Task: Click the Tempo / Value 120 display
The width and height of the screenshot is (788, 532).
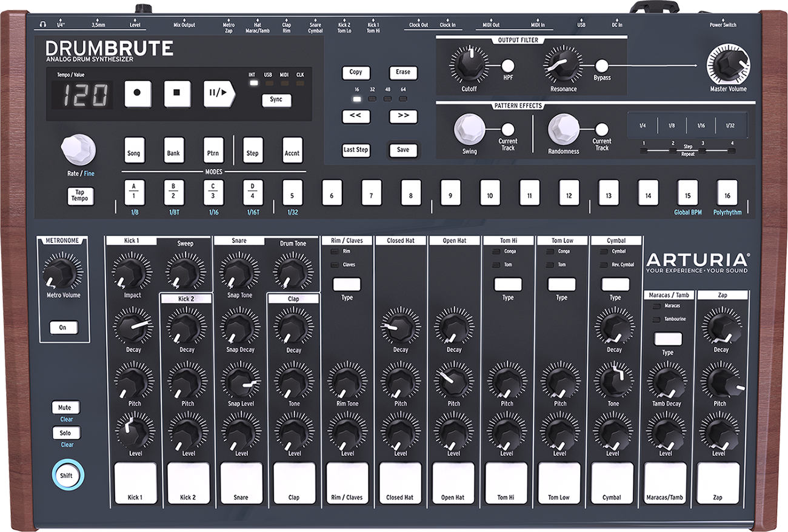Action: (x=81, y=95)
